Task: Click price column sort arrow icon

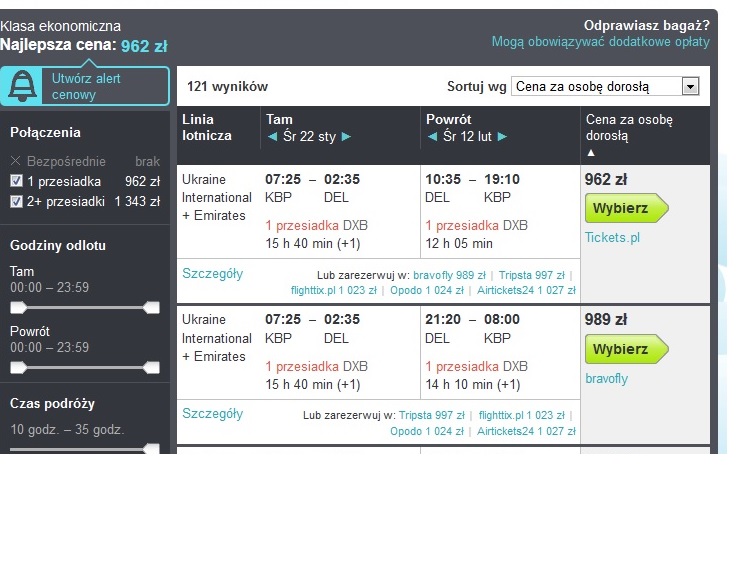Action: pyautogui.click(x=591, y=153)
